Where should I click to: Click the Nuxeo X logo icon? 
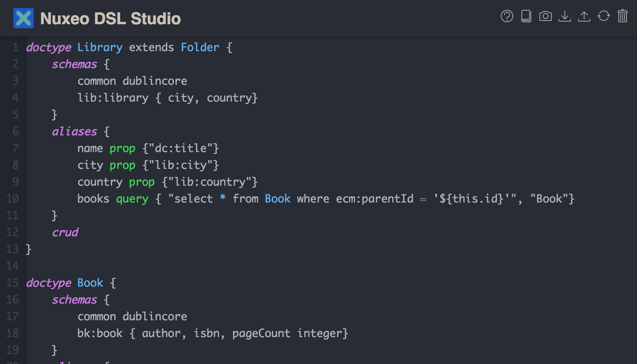(x=24, y=18)
